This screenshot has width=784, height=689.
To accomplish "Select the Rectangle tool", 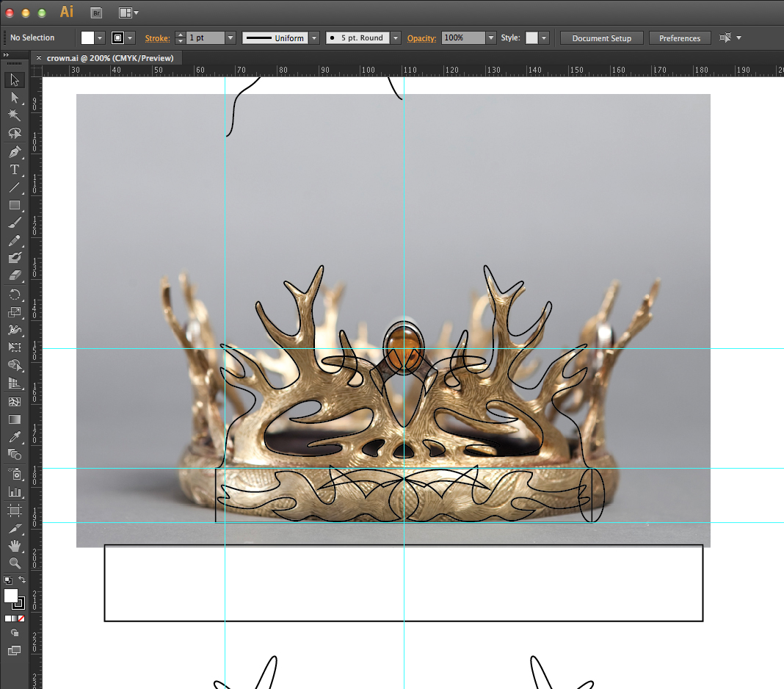I will click(15, 205).
